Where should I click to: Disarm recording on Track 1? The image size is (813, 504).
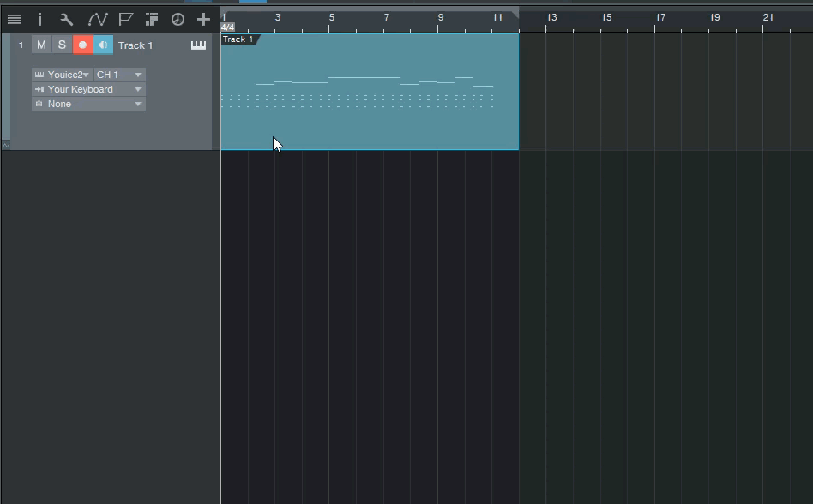coord(82,45)
